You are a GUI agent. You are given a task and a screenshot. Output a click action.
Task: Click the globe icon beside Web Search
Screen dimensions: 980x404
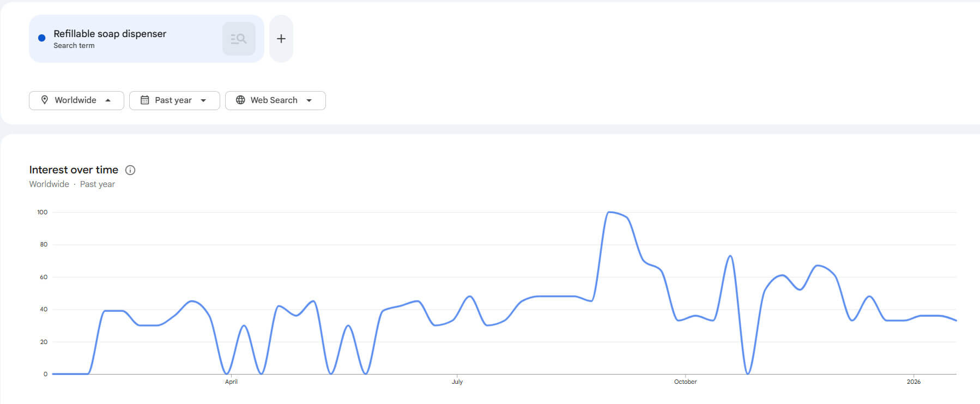(x=240, y=100)
